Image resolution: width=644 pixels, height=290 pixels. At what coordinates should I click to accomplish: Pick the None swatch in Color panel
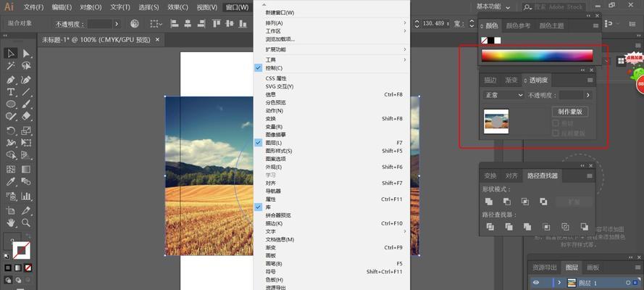(x=484, y=41)
